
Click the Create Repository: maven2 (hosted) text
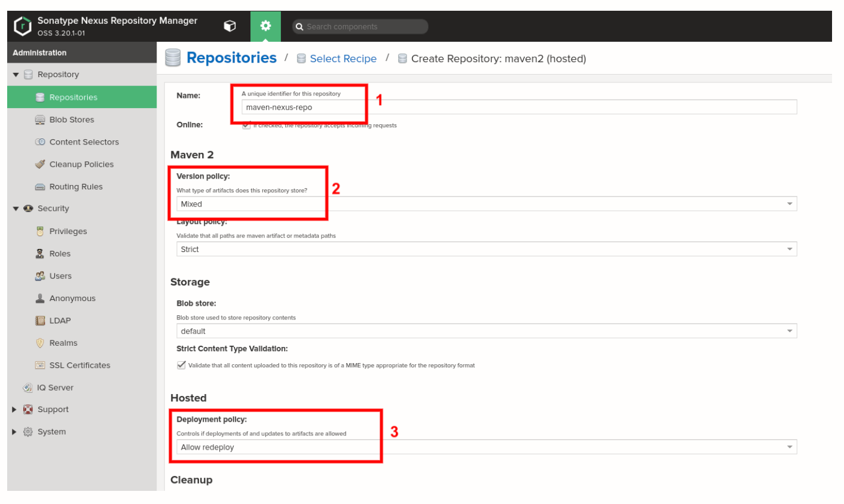[499, 59]
